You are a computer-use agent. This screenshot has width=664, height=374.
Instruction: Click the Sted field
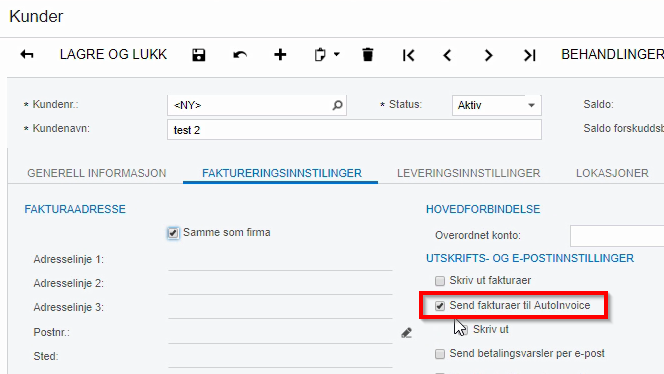click(x=280, y=357)
